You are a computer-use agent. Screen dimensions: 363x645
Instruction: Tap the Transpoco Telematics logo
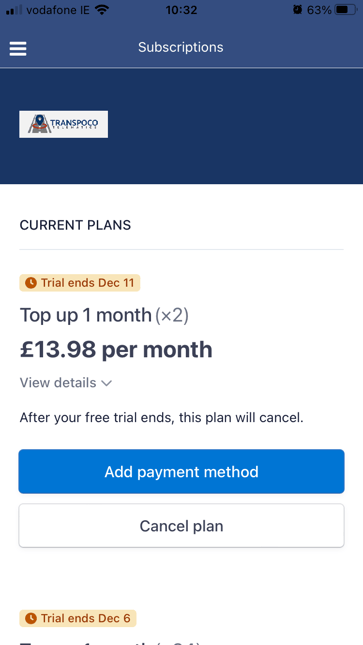point(63,124)
